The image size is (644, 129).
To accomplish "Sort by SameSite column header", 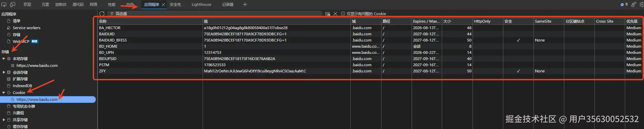I will coord(549,21).
